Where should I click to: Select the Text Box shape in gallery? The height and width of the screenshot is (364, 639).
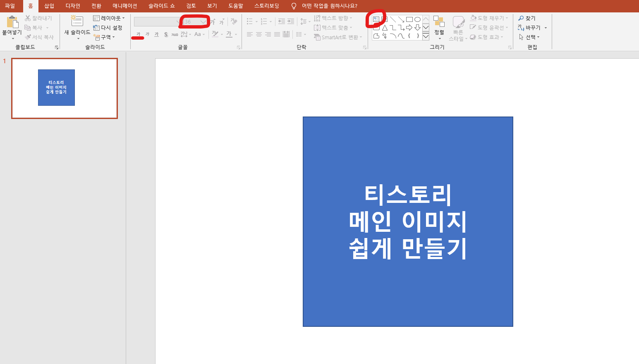point(376,19)
